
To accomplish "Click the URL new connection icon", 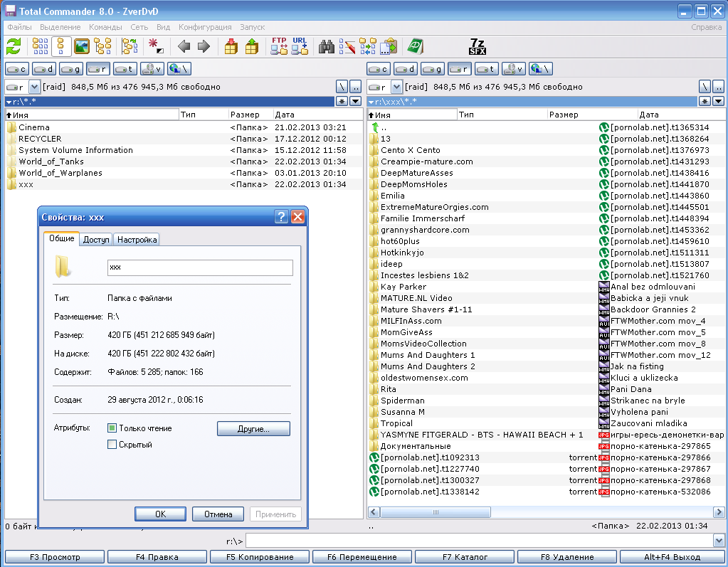I will click(x=300, y=47).
